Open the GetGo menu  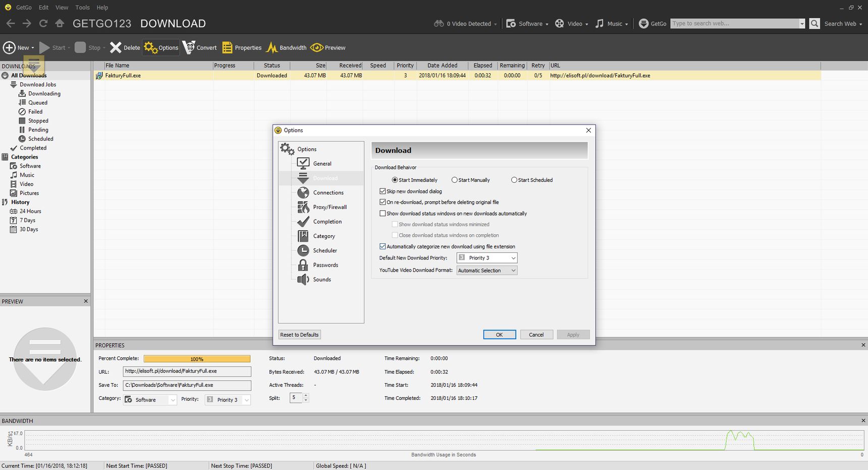pyautogui.click(x=24, y=8)
